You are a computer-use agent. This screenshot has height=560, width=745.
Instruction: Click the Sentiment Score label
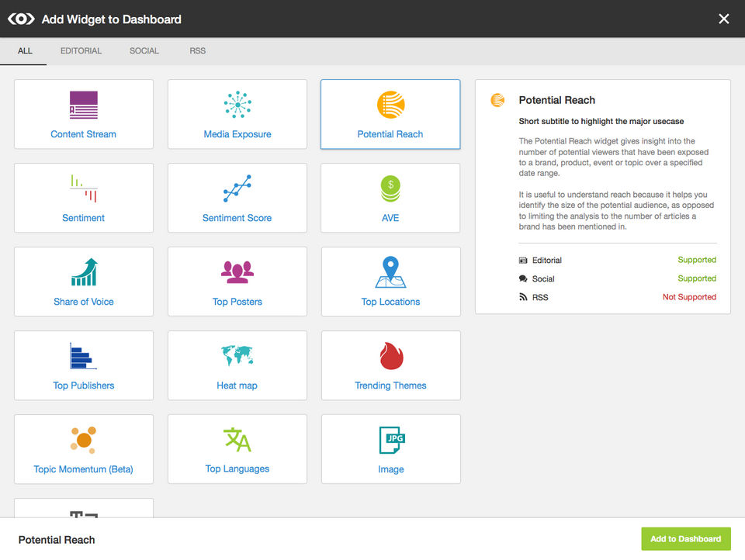(x=237, y=218)
